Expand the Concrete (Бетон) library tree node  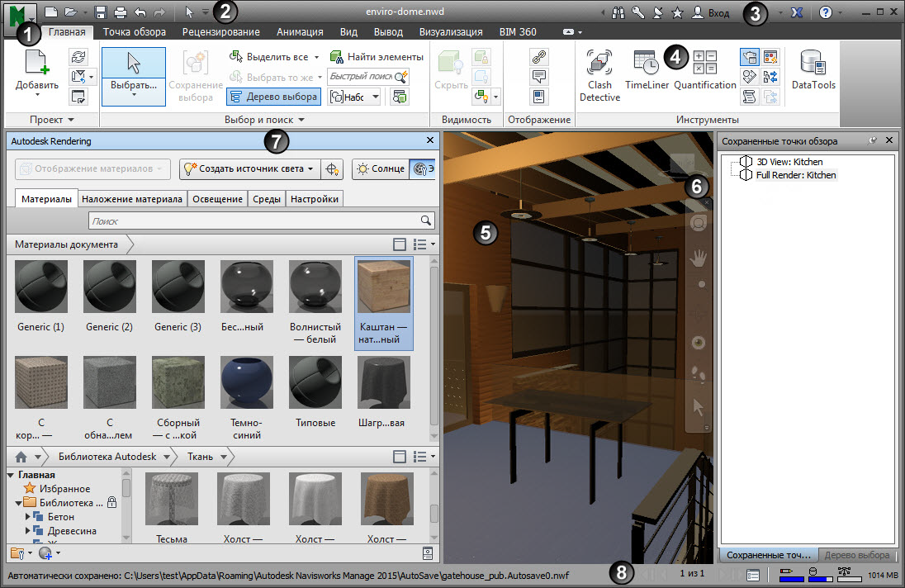(29, 517)
